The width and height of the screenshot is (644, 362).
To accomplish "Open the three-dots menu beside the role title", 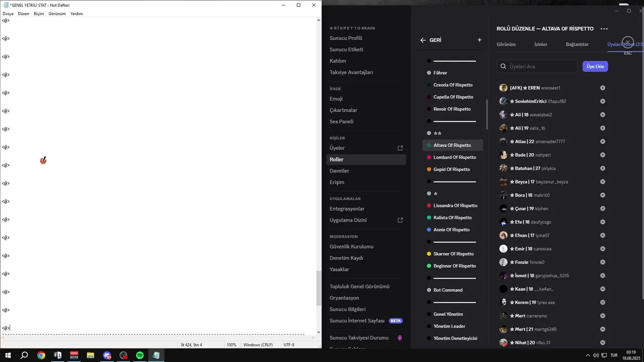I will pos(604,29).
